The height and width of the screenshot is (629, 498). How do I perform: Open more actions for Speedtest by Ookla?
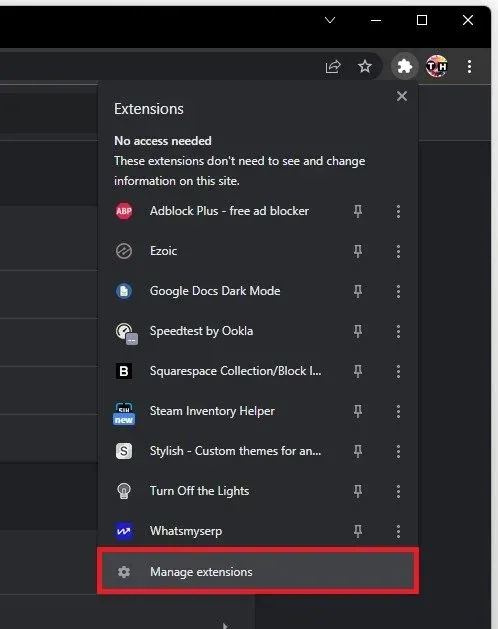(x=398, y=331)
